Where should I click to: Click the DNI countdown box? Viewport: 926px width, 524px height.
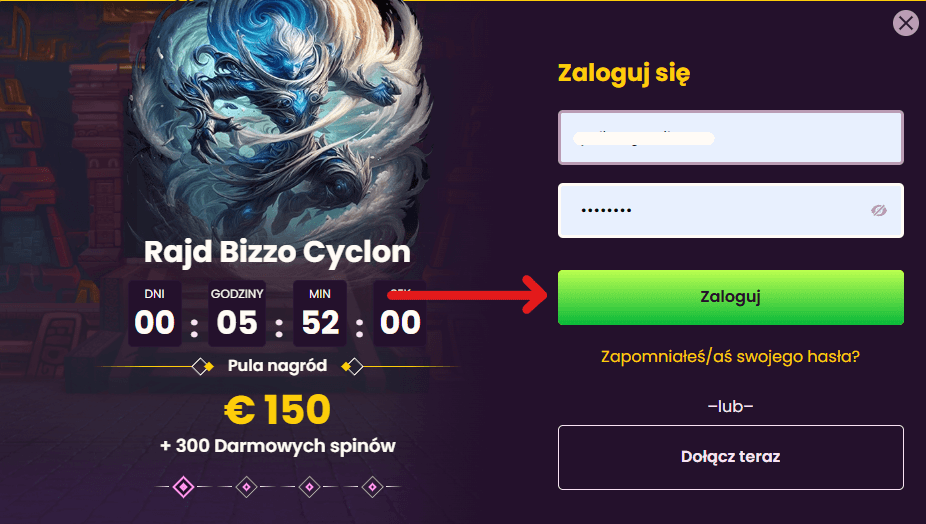(155, 313)
